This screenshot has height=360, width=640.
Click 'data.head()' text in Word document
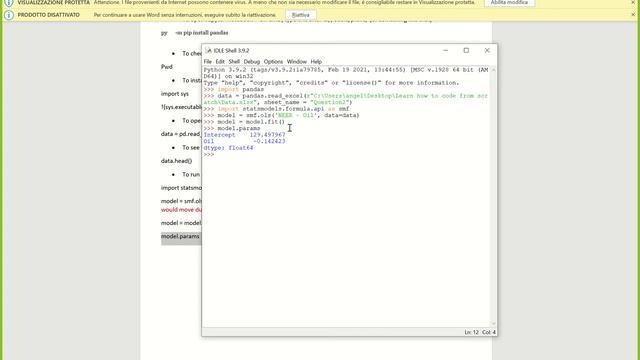176,161
